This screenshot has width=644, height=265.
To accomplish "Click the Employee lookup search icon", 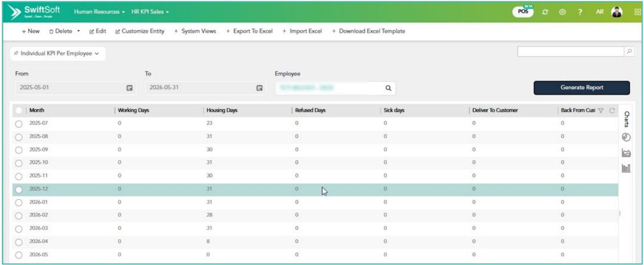I will [x=388, y=88].
